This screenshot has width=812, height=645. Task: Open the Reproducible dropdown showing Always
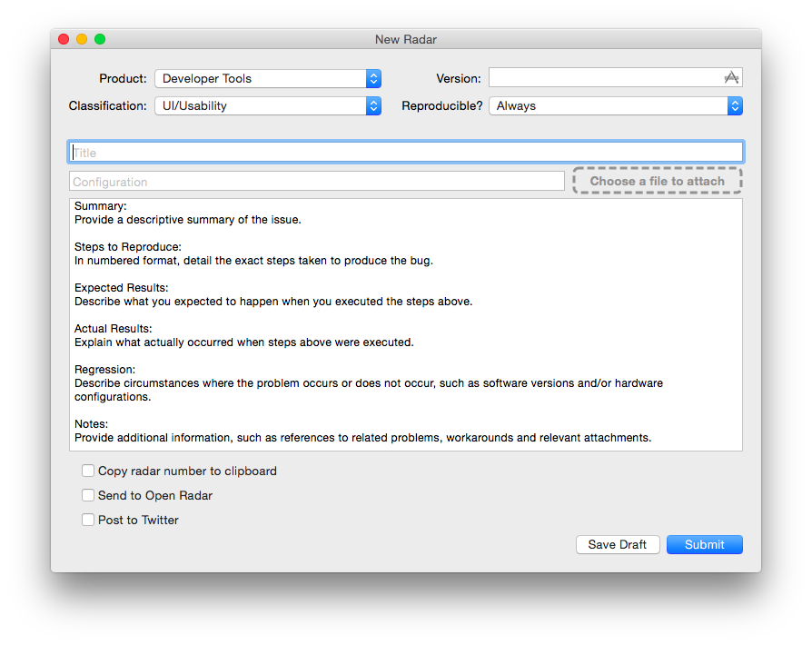(x=616, y=105)
